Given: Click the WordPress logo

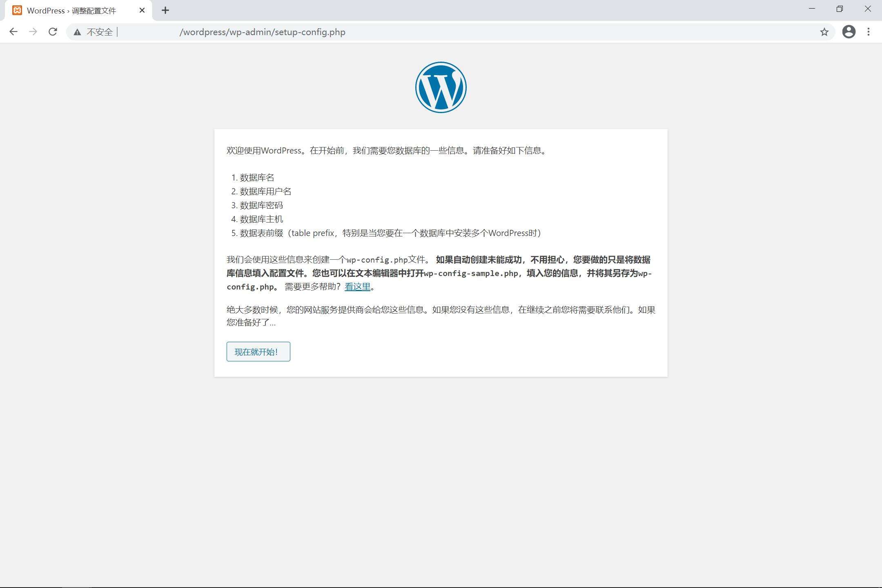Looking at the screenshot, I should point(441,87).
